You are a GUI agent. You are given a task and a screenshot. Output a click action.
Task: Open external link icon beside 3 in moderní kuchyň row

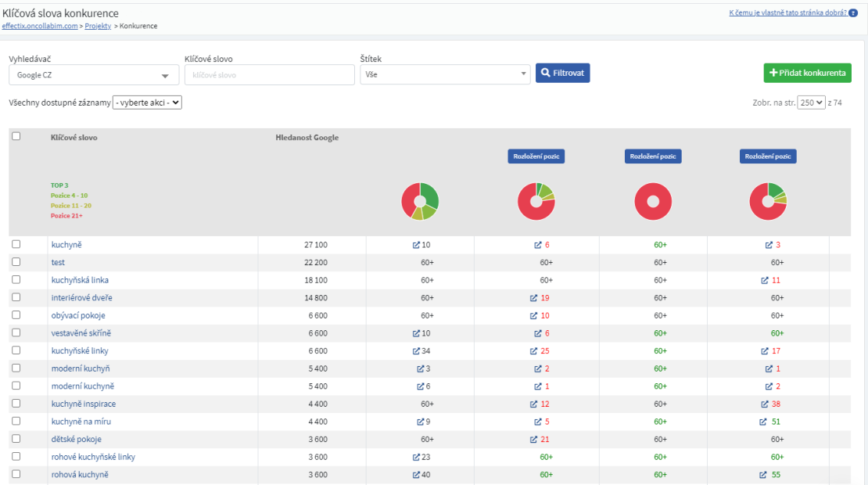(x=420, y=368)
